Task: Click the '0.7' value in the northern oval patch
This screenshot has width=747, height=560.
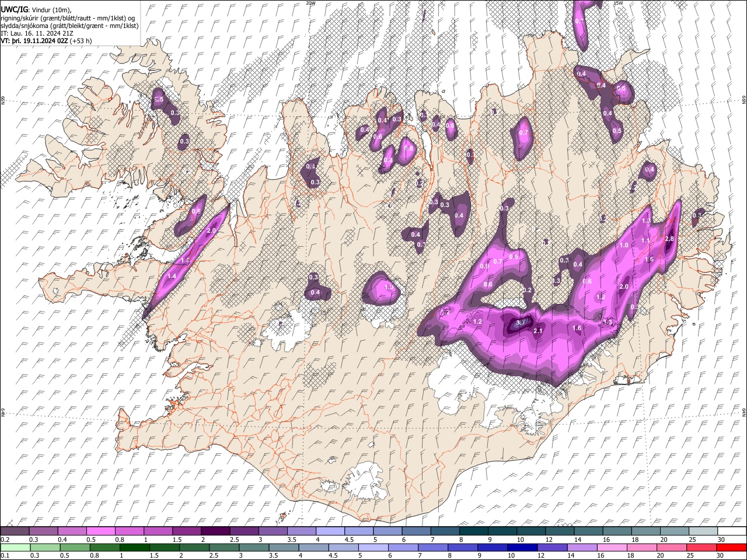Action: (523, 133)
